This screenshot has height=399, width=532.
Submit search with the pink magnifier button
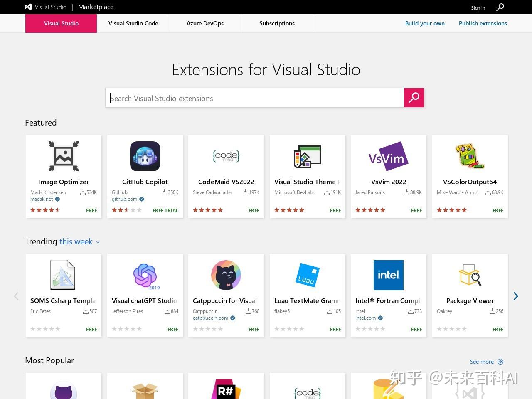click(414, 98)
